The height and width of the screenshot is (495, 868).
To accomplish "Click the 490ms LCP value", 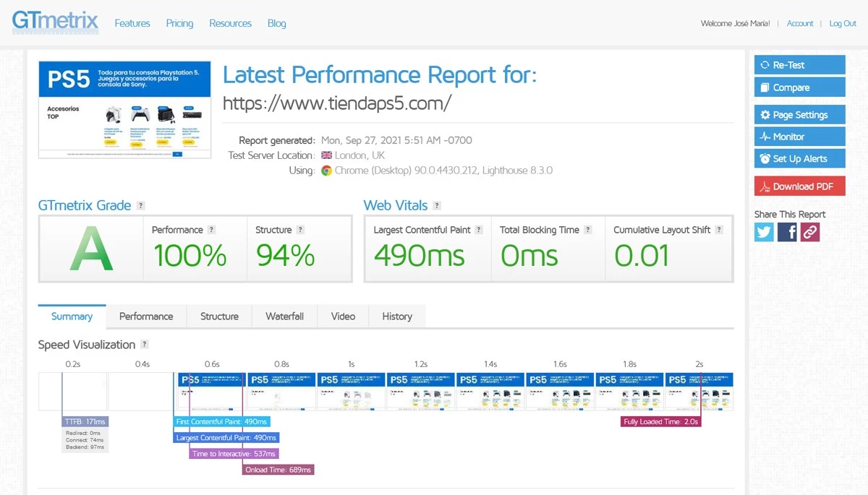I will tap(420, 256).
